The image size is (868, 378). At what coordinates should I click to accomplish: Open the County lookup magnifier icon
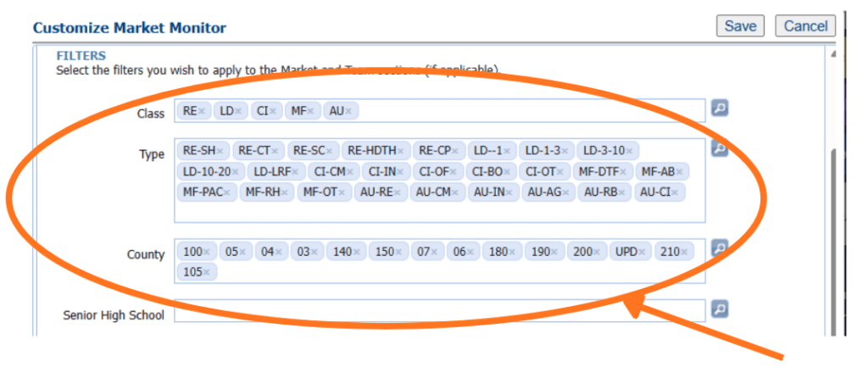click(x=719, y=248)
